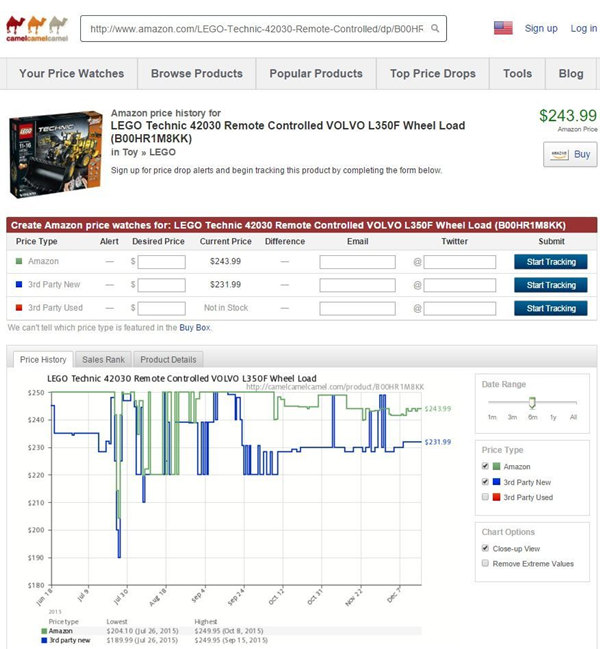Enable the 3rd Party Used checkbox
Viewport: 600px width, 649px height.
485,497
